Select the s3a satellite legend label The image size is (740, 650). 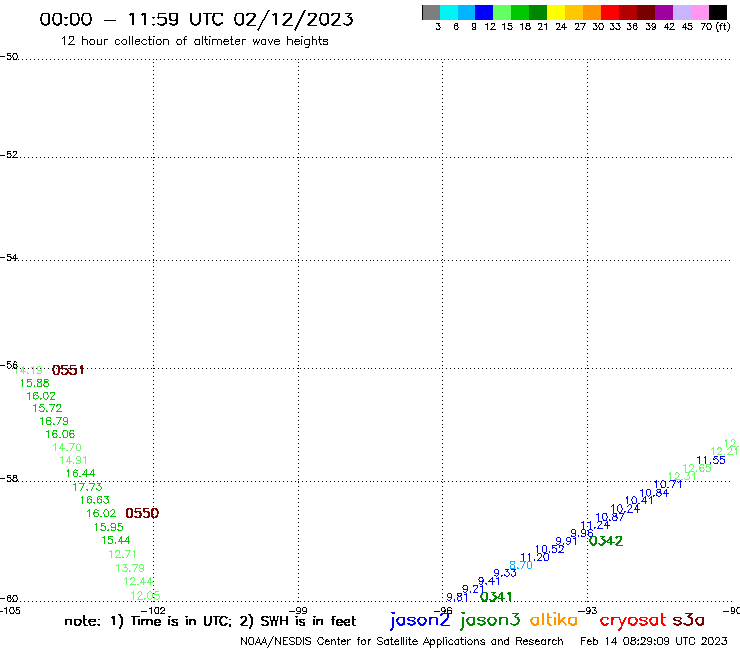coord(689,620)
